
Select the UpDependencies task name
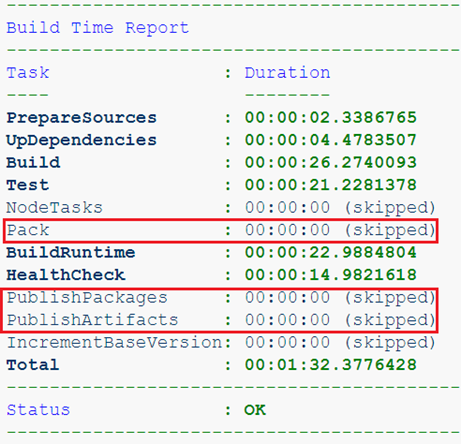click(82, 141)
